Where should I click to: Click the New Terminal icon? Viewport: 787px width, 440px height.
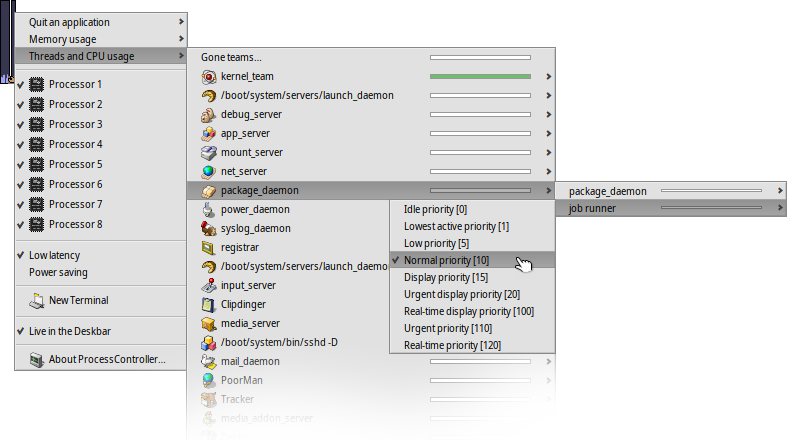pyautogui.click(x=37, y=301)
